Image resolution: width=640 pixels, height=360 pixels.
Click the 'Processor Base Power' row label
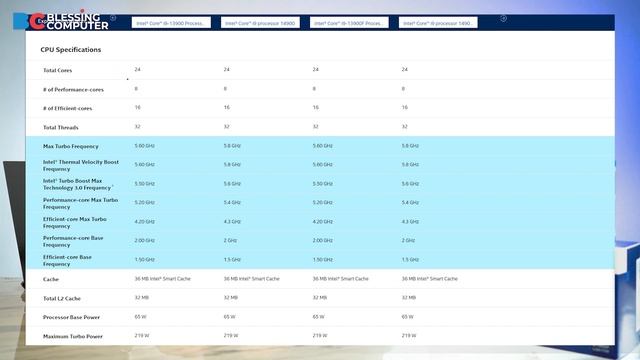click(71, 317)
